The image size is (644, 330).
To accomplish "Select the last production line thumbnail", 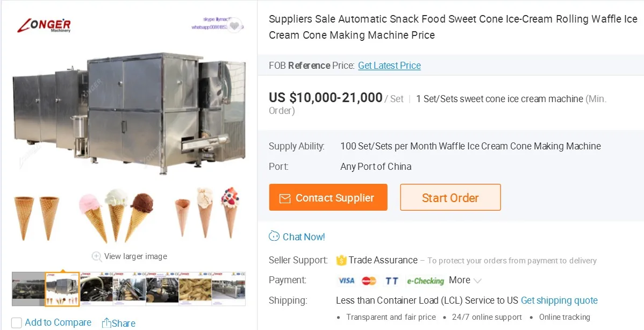I will (228, 289).
